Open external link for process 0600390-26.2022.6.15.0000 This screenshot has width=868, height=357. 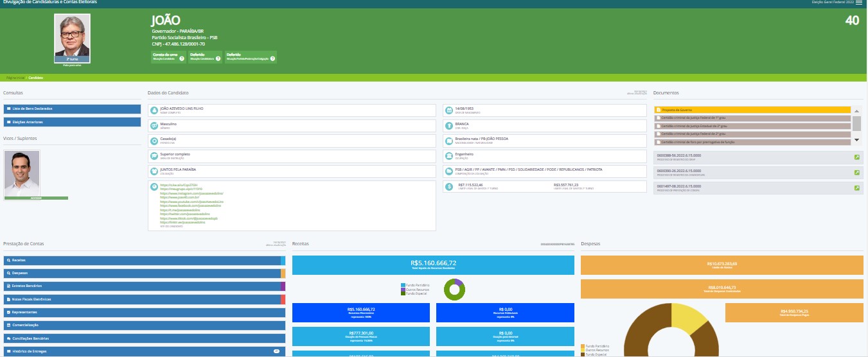856,172
